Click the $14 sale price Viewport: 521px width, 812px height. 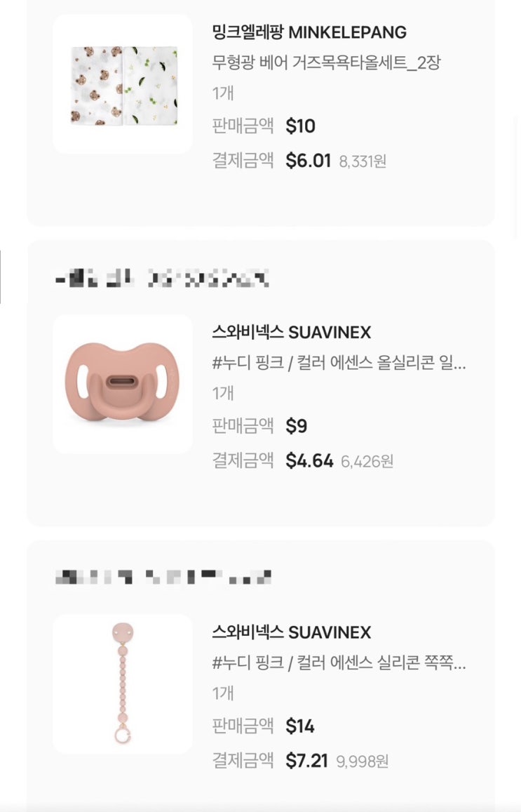pos(300,726)
